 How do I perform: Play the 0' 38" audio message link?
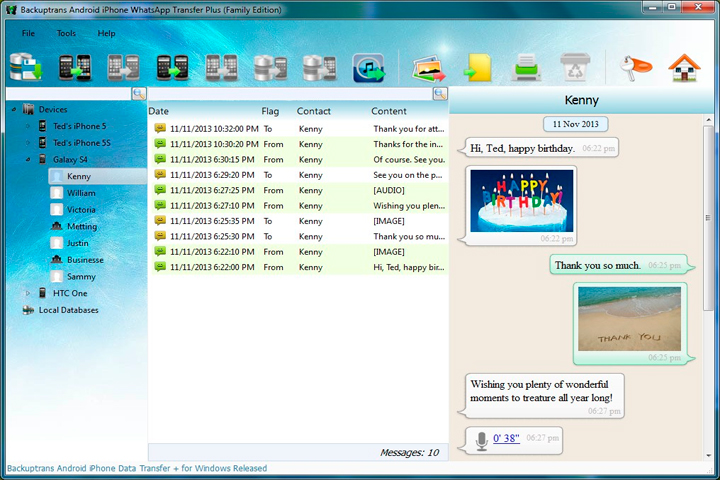(x=506, y=438)
